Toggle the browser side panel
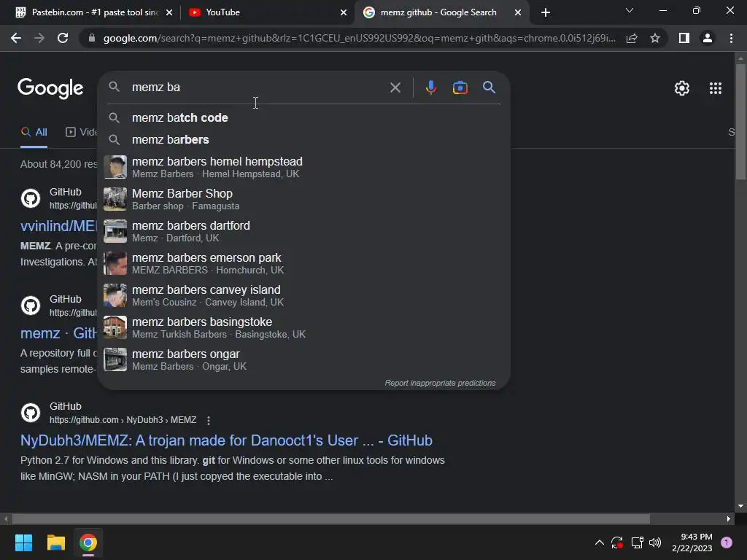Screen dimensions: 747x560 (x=684, y=38)
